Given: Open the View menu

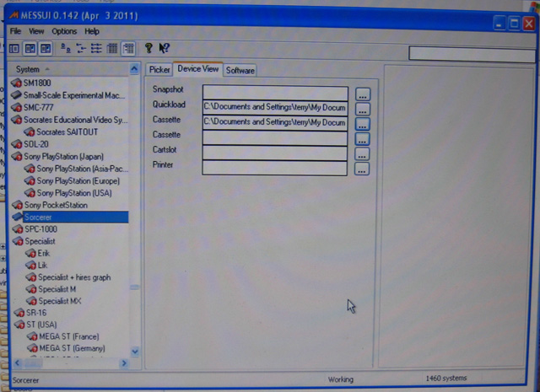Looking at the screenshot, I should tap(36, 31).
